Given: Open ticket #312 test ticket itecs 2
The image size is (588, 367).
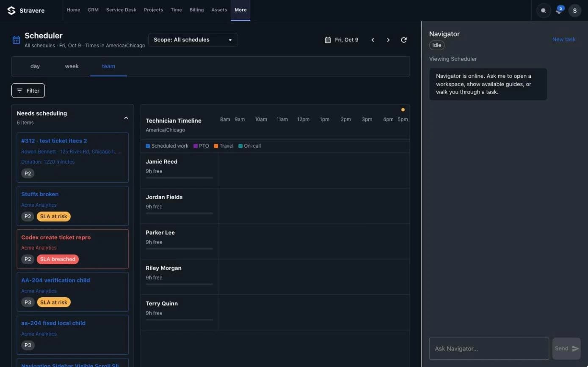Looking at the screenshot, I should (72, 157).
